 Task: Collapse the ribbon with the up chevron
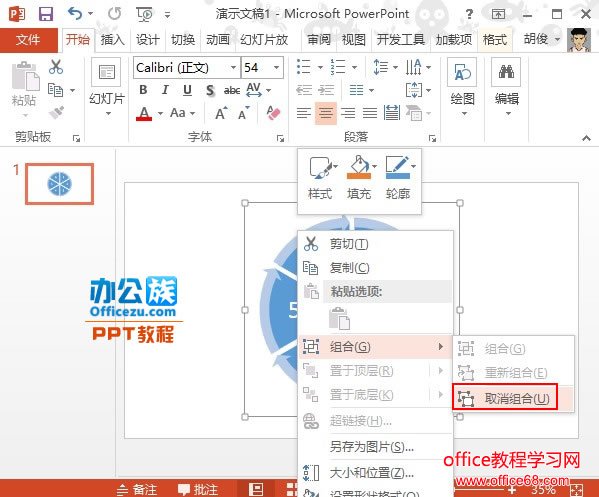586,138
